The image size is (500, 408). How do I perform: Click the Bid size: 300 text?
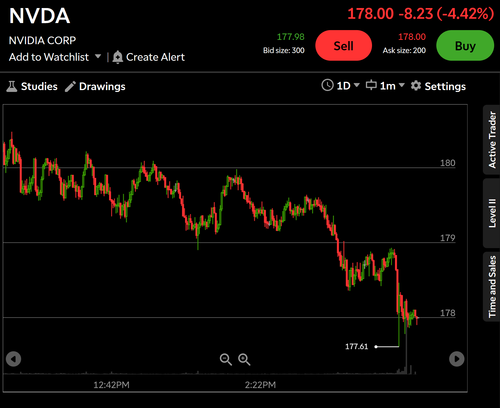click(x=284, y=50)
